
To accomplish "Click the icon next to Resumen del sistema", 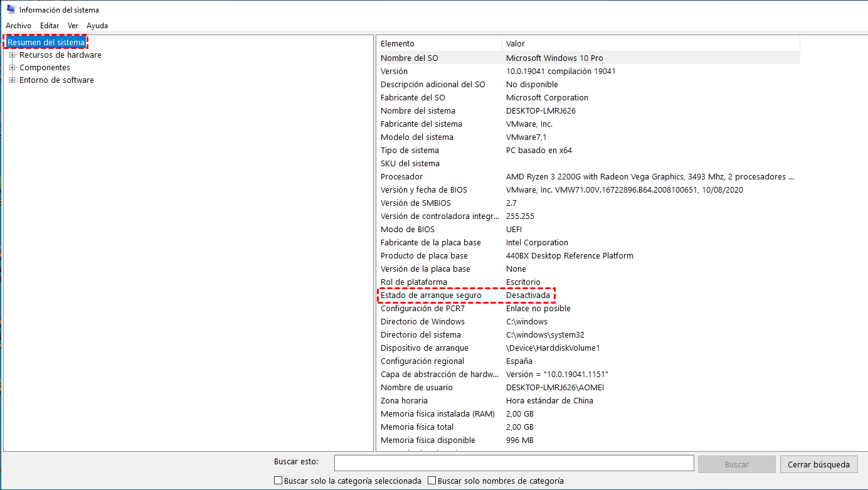I will pyautogui.click(x=6, y=42).
